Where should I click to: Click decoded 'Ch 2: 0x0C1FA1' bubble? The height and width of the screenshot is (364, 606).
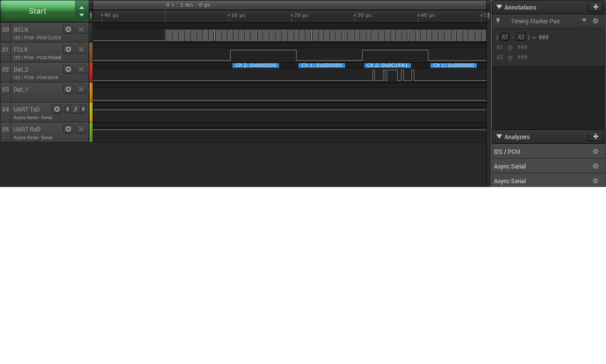point(387,66)
